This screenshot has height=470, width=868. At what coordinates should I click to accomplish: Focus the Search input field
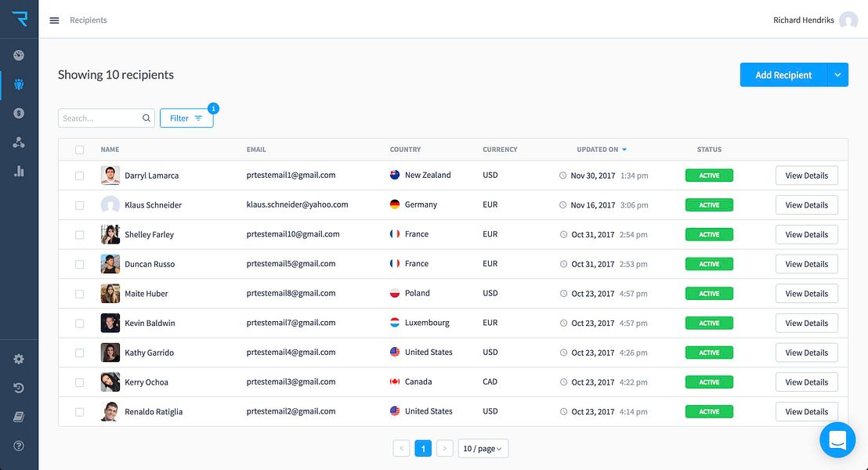(x=107, y=118)
